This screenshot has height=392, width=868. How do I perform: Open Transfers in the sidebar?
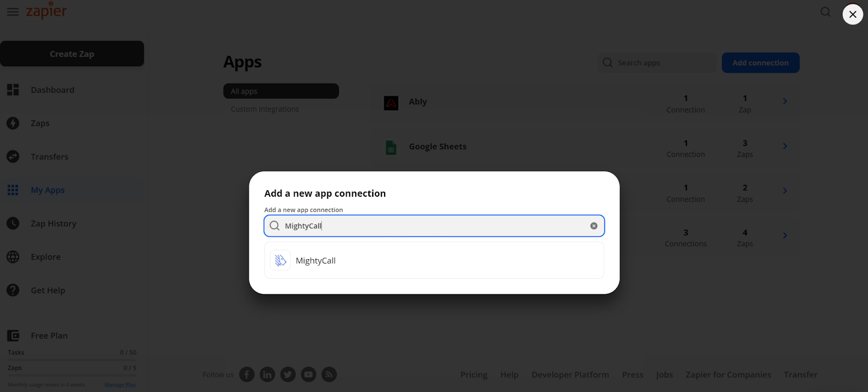[x=49, y=157]
